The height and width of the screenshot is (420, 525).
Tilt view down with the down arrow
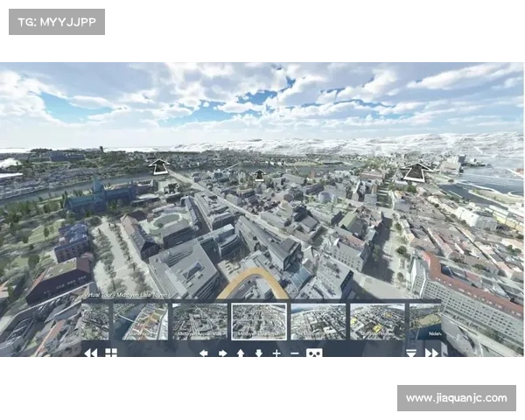click(258, 353)
